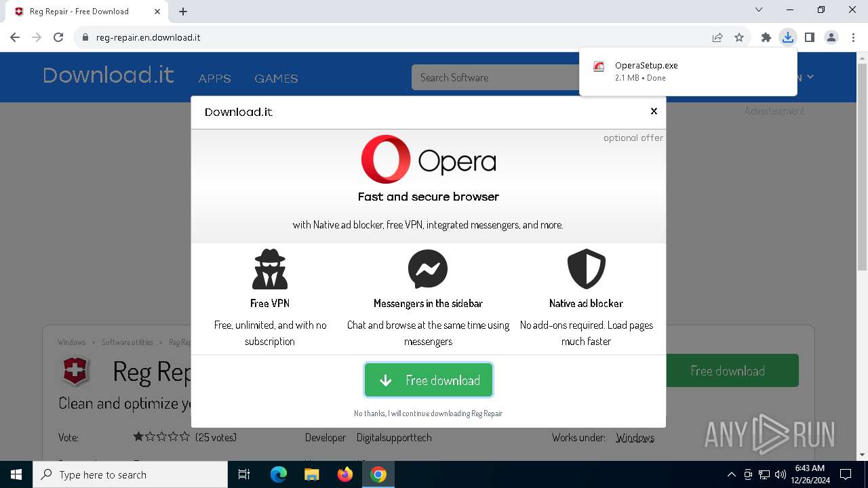The width and height of the screenshot is (868, 488).
Task: Open the Windows Start menu
Action: pyautogui.click(x=16, y=474)
